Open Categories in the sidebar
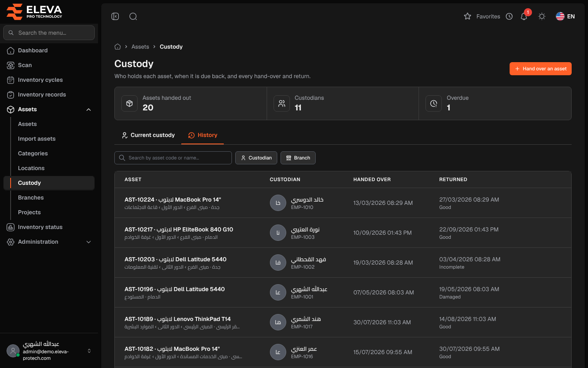The height and width of the screenshot is (368, 588). click(x=33, y=153)
